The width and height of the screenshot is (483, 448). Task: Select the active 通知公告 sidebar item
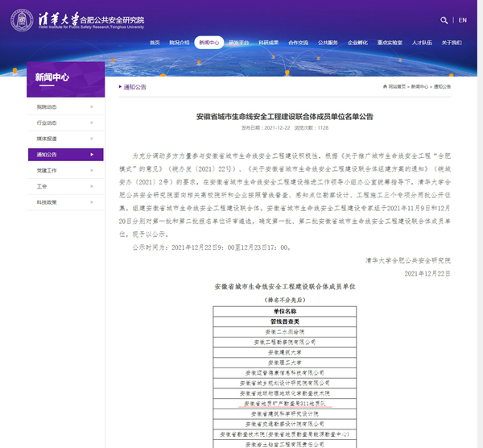(x=66, y=155)
